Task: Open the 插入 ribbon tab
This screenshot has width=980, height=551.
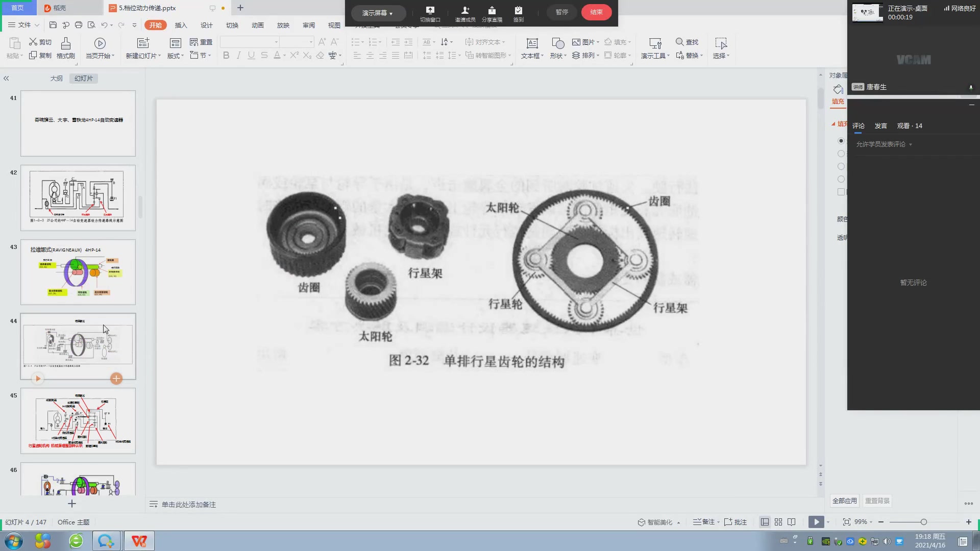Action: [x=181, y=25]
